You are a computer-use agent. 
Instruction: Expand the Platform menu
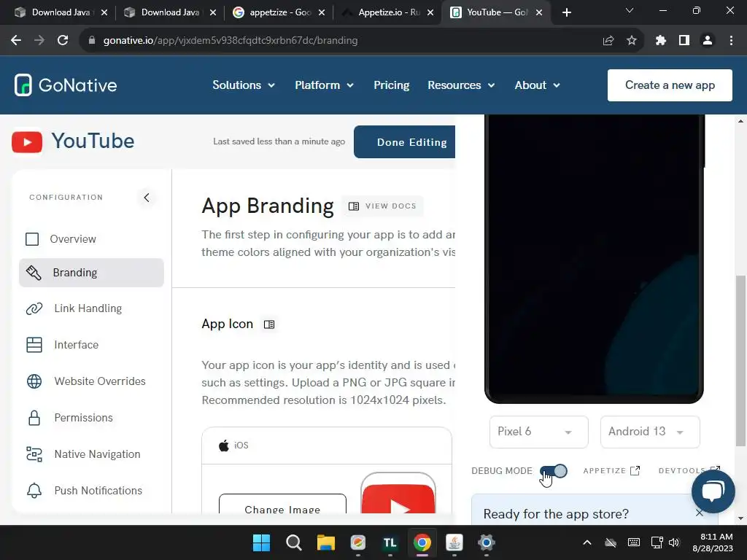(x=324, y=85)
